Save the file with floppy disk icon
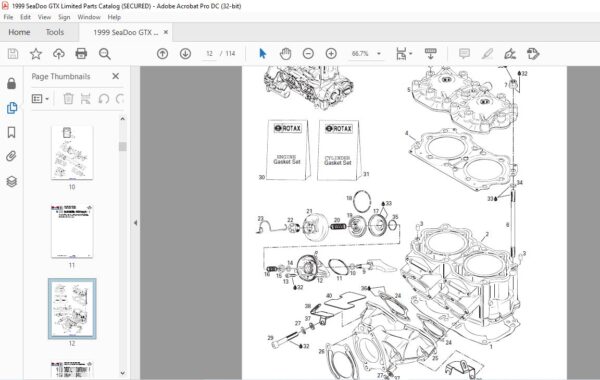The height and width of the screenshot is (380, 600). point(13,54)
